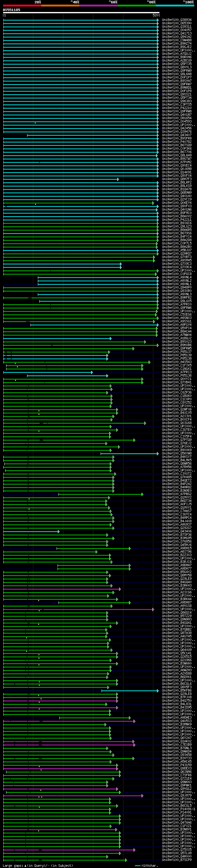The width and height of the screenshot is (197, 868).
Task: Click the Large gaps legend text
Action: [x=38, y=866]
